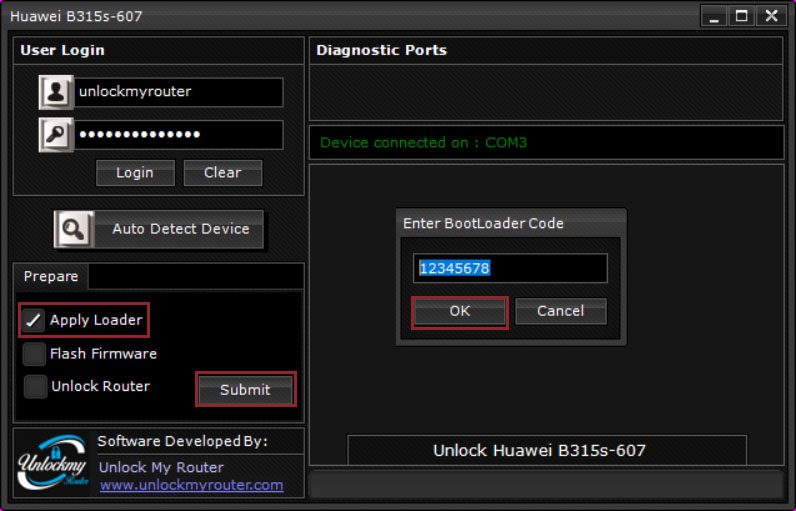Open the www.unlockmyrouter.com link
The image size is (796, 511).
191,485
